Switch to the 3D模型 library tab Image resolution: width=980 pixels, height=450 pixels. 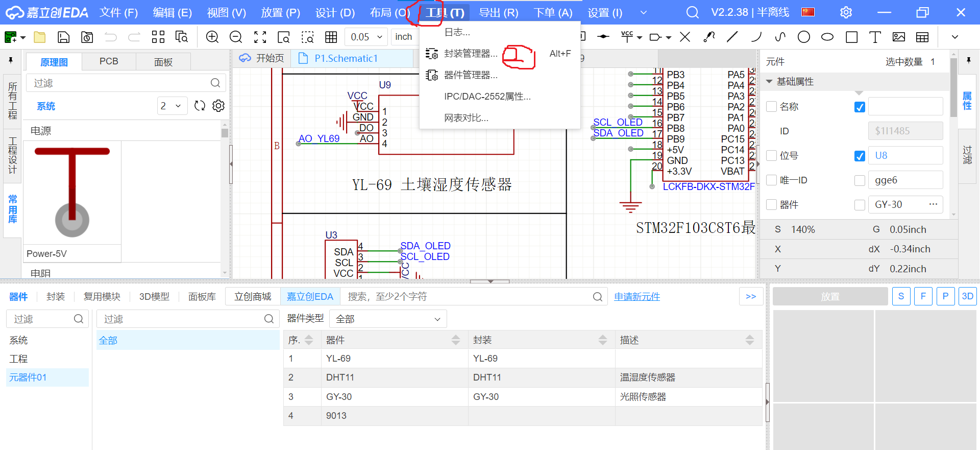point(154,297)
